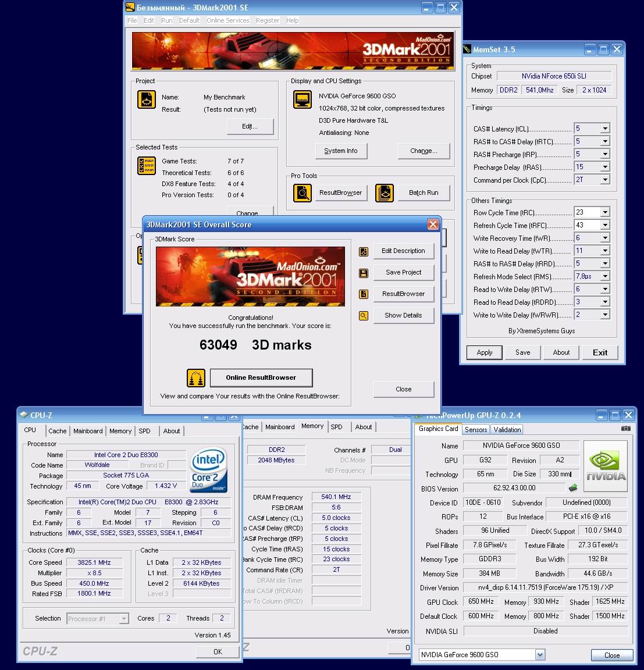The width and height of the screenshot is (644, 670).
Task: Open Write Recovery Time (tWR) dropdown
Action: (x=605, y=238)
